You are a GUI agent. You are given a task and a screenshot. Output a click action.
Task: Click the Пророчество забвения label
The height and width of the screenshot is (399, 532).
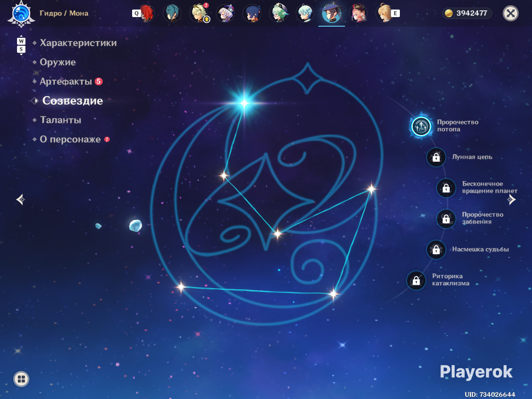[483, 218]
